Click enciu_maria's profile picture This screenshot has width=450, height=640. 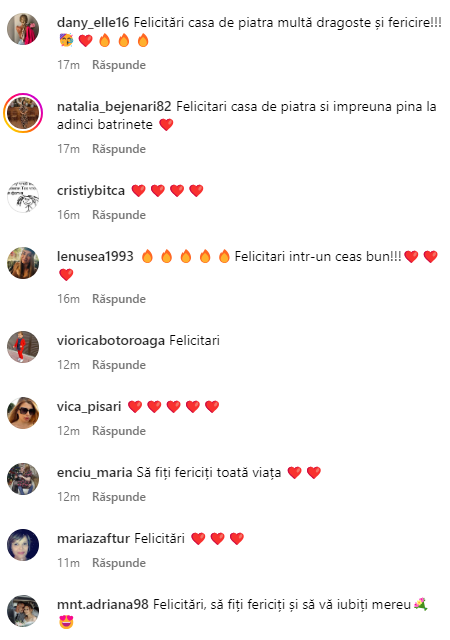pyautogui.click(x=23, y=479)
